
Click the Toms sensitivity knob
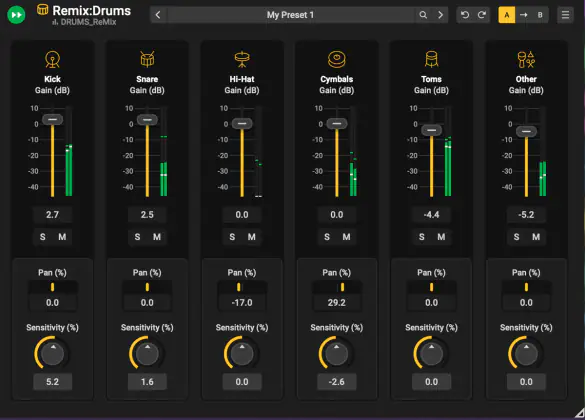pyautogui.click(x=431, y=354)
